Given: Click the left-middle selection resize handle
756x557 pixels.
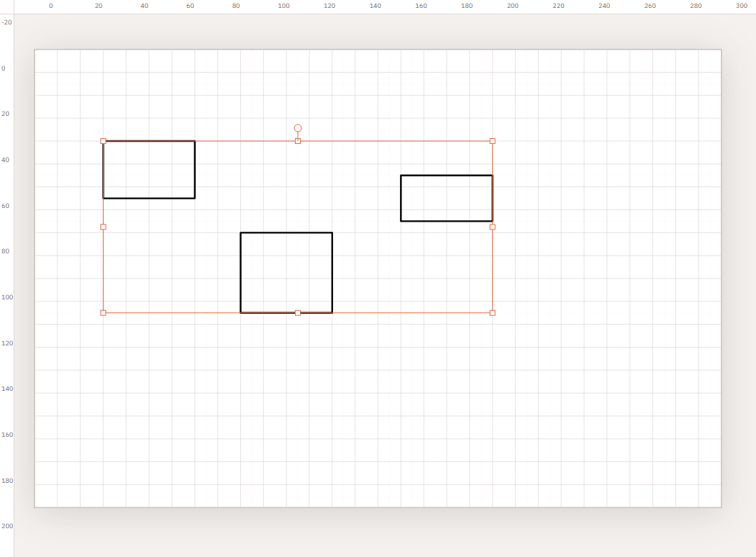Looking at the screenshot, I should pyautogui.click(x=103, y=227).
